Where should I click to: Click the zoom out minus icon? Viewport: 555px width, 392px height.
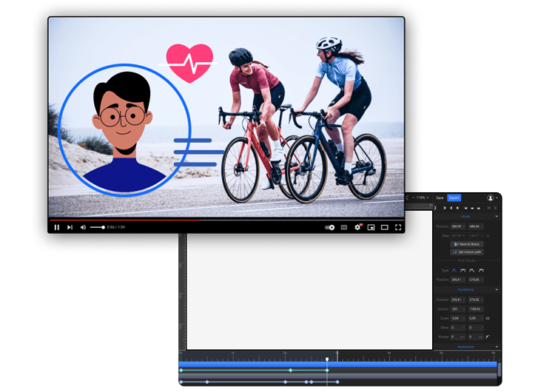[413, 197]
